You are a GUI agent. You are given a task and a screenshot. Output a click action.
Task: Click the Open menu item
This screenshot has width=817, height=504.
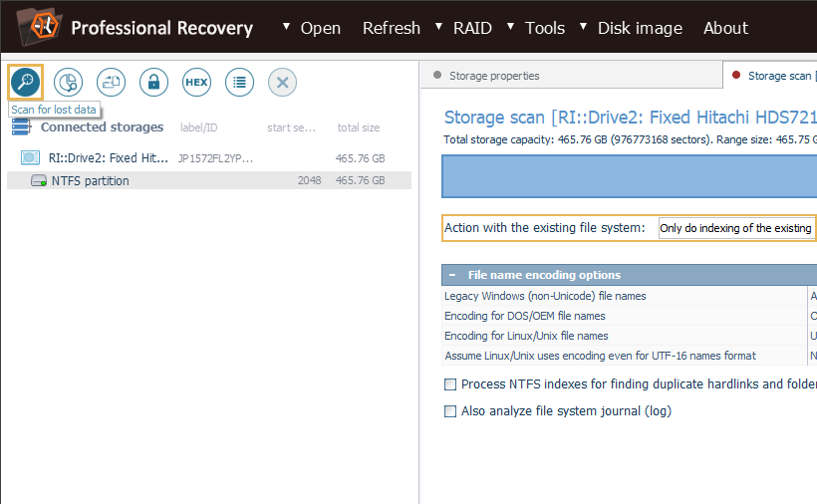321,28
